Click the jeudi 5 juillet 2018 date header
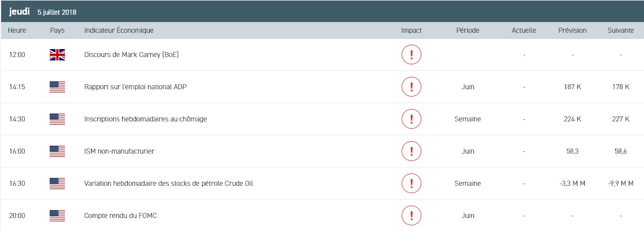Screen dimensions: 644x231 click(x=43, y=11)
